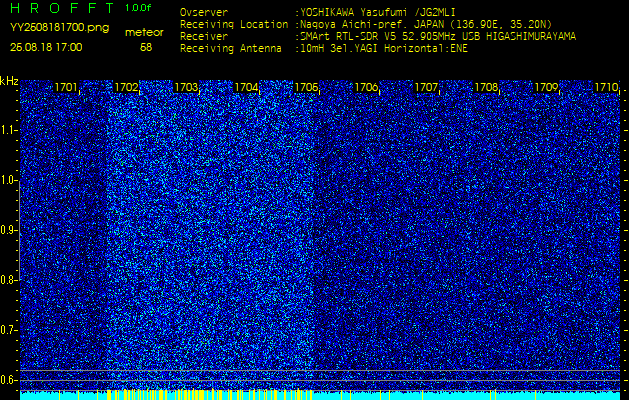
Task: Click the 'meteor' label
Action: click(x=144, y=33)
